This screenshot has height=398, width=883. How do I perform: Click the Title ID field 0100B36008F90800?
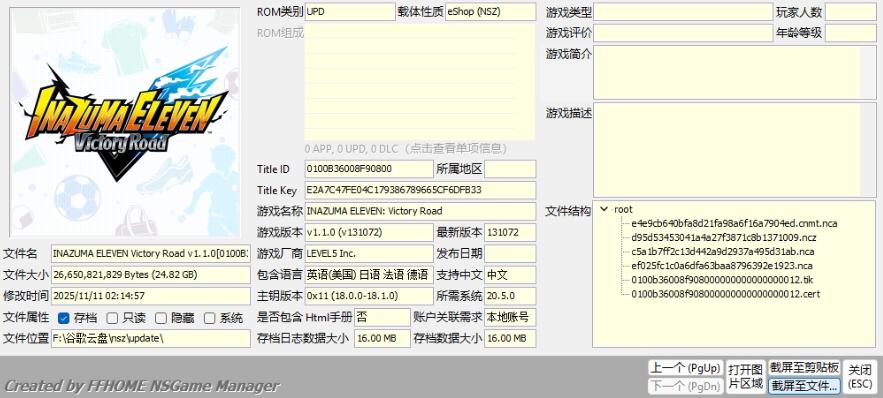click(369, 169)
